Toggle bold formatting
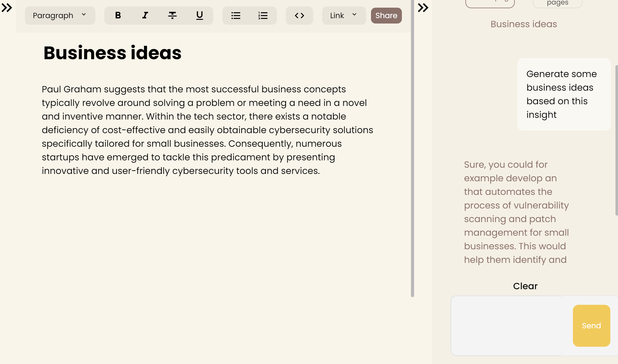This screenshot has height=364, width=618. 118,15
